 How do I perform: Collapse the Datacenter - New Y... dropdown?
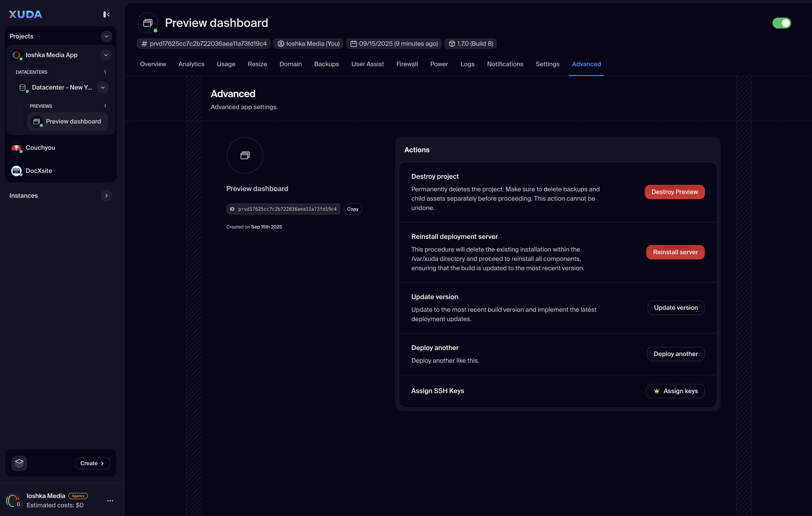[103, 87]
